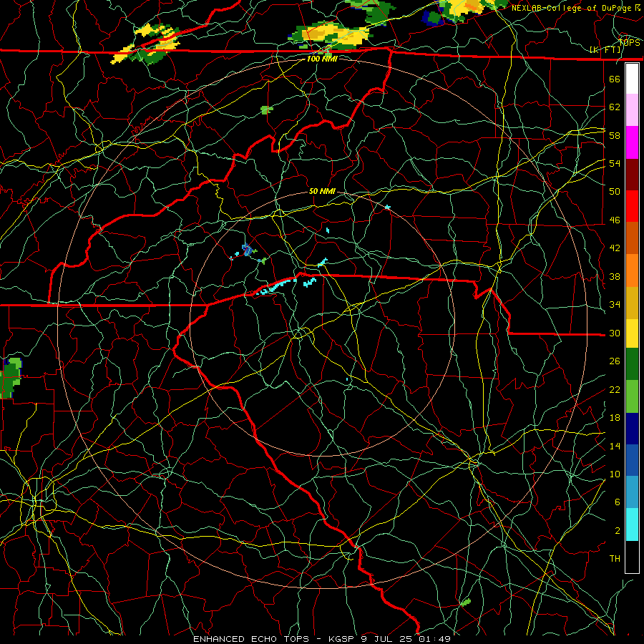
Task: Click the "54" scale label
Action: coord(615,163)
